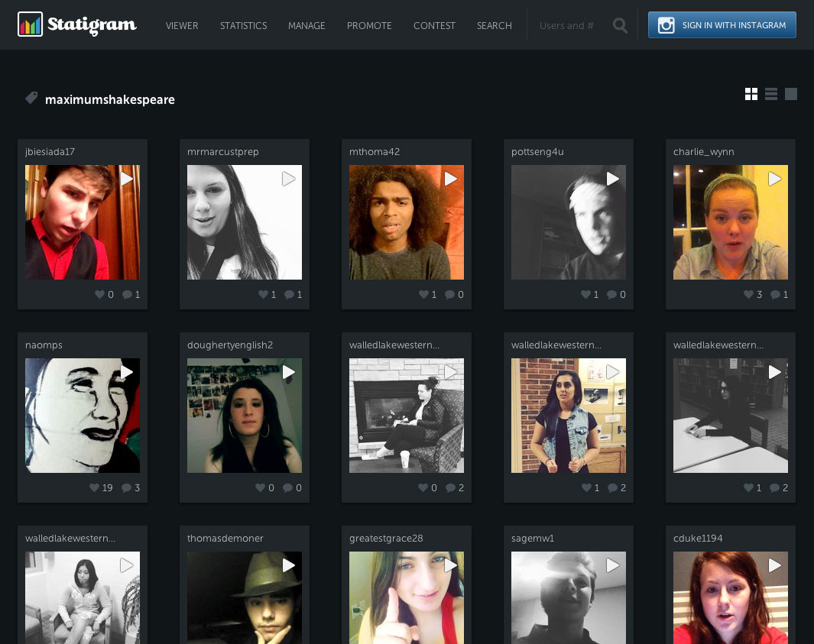The height and width of the screenshot is (644, 814).
Task: Go to the Promote section
Action: [x=369, y=26]
